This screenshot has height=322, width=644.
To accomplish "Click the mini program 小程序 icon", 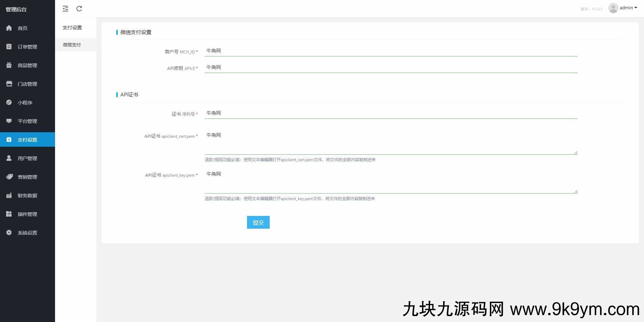I will coord(9,102).
